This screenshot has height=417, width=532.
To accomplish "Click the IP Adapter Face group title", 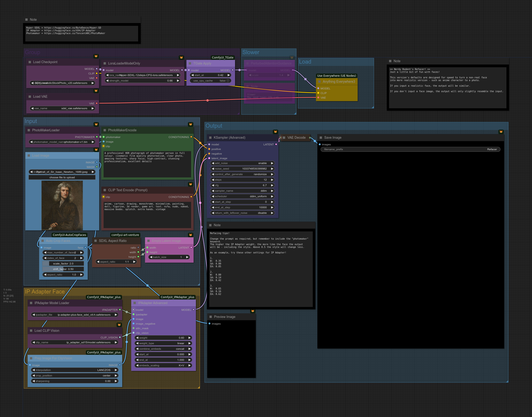I will pos(45,291).
